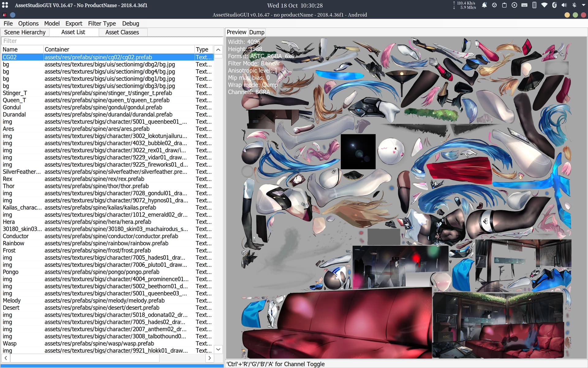Open the volume speaker tray icon
Viewport: 588px width, 368px height.
564,5
